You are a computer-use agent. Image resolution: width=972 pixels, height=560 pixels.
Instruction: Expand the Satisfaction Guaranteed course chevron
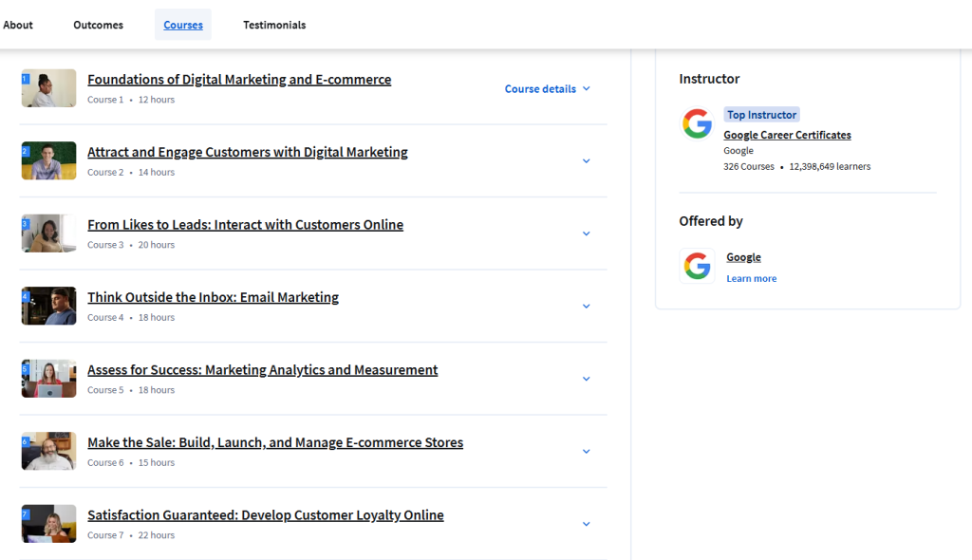tap(587, 523)
